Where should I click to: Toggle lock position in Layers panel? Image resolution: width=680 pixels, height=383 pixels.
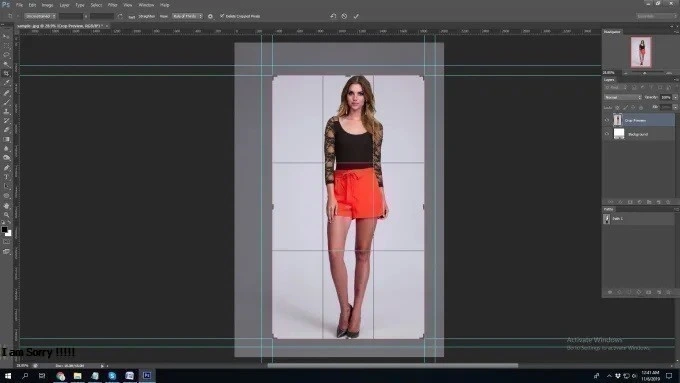click(633, 108)
